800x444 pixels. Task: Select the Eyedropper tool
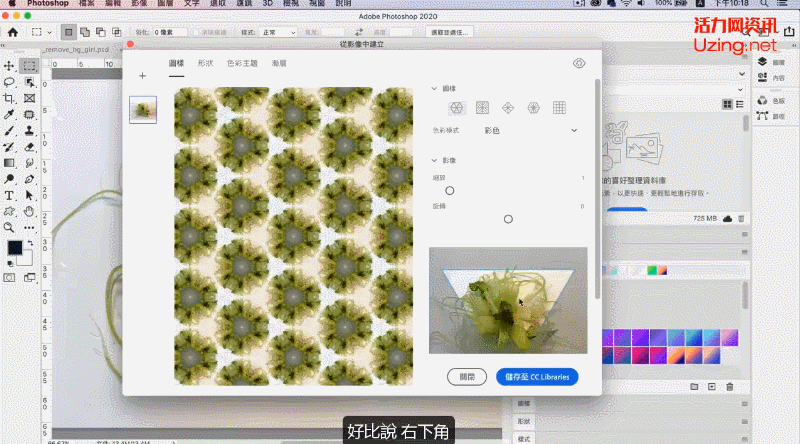click(x=9, y=114)
